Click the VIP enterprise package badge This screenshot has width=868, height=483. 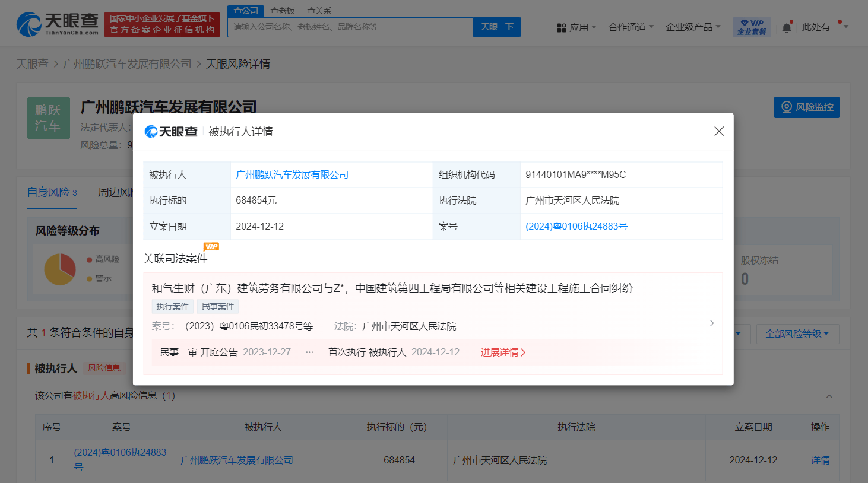pyautogui.click(x=752, y=27)
